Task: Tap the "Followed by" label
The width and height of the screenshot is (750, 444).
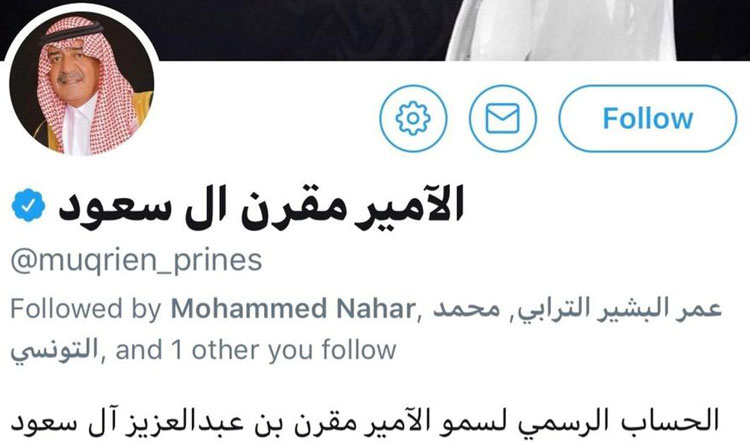Action: (x=86, y=309)
